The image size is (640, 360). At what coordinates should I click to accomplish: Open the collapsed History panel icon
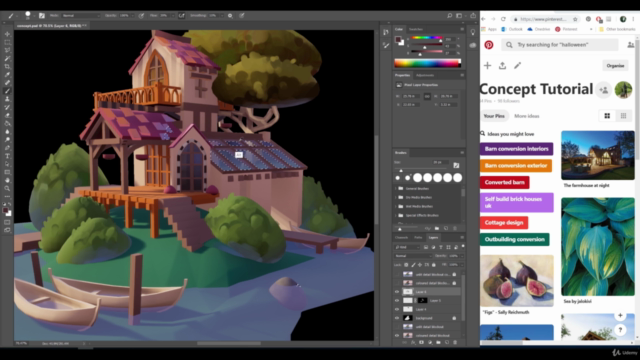(x=386, y=32)
